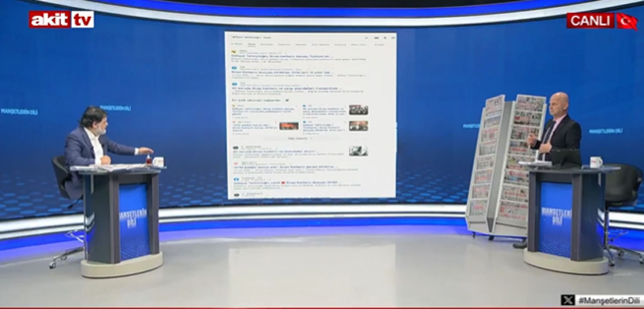The width and height of the screenshot is (644, 309).
Task: Select the underlined active search tab
Action: [252, 45]
